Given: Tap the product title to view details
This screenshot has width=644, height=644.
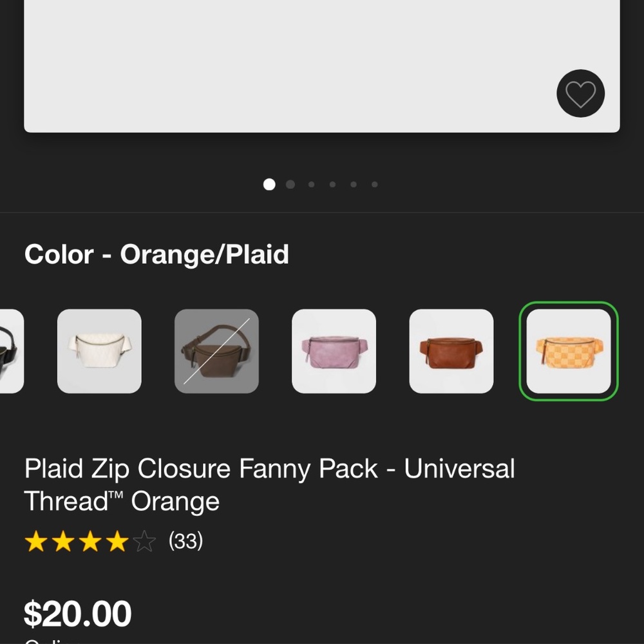Looking at the screenshot, I should coord(270,484).
